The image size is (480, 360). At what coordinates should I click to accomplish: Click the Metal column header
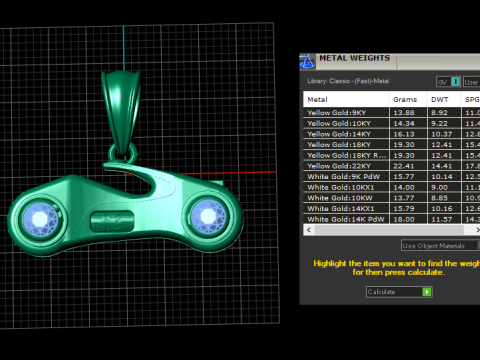click(x=346, y=99)
